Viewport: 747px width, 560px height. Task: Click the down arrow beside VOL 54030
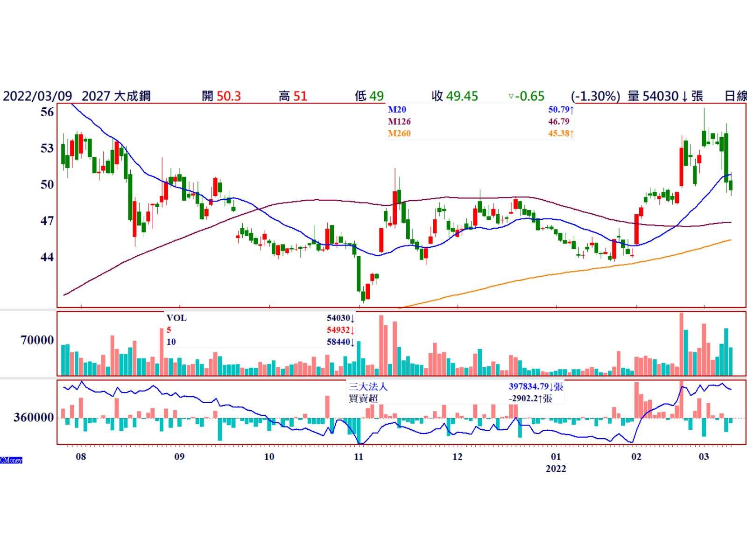(x=352, y=318)
